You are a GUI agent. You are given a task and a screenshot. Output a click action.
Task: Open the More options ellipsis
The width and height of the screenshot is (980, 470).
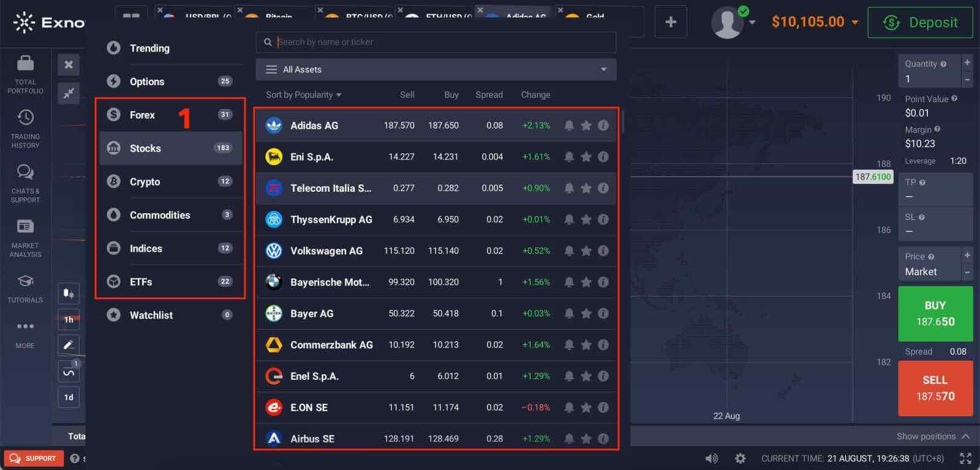pos(25,334)
